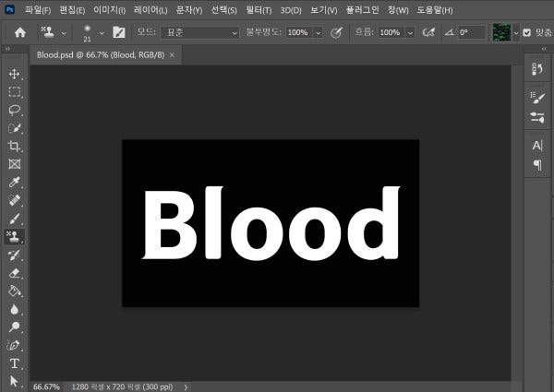Open the brush preset picker arrow
Screen dimensions: 554x392
coord(102,33)
